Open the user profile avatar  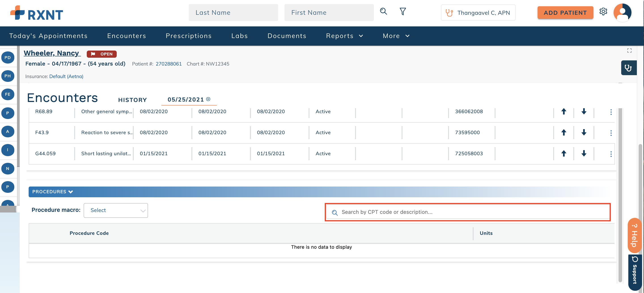click(622, 13)
